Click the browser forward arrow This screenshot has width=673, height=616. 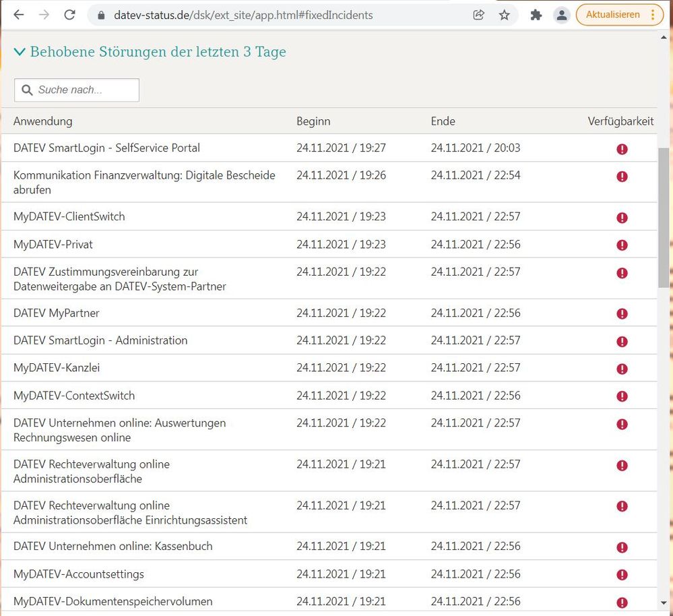point(44,15)
